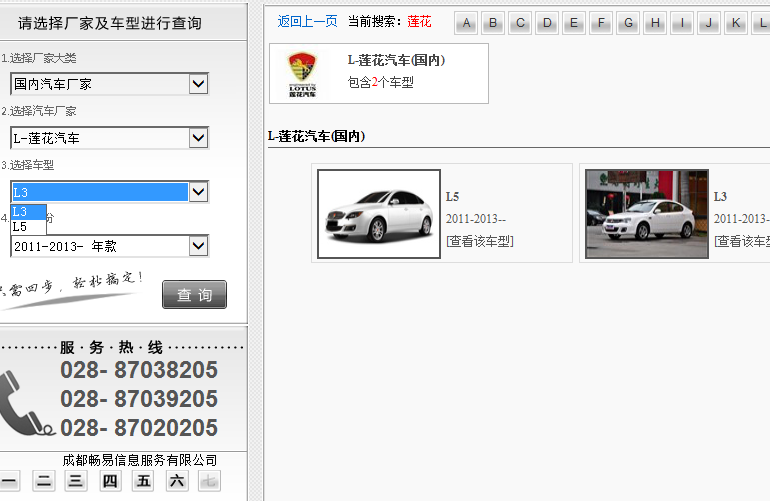Click the 2011-2013-- year text under L5
Image resolution: width=770 pixels, height=501 pixels.
point(475,219)
